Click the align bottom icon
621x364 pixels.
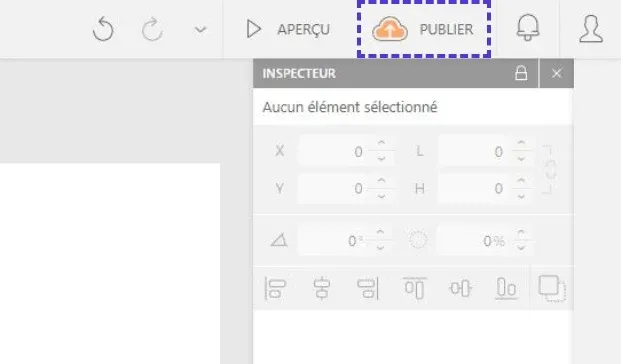[507, 288]
